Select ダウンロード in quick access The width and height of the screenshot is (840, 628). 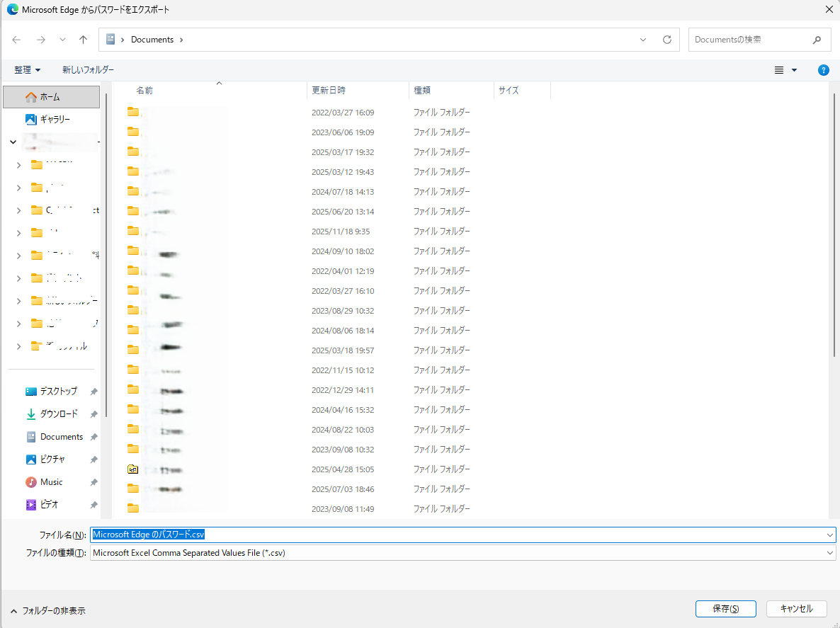tap(59, 413)
